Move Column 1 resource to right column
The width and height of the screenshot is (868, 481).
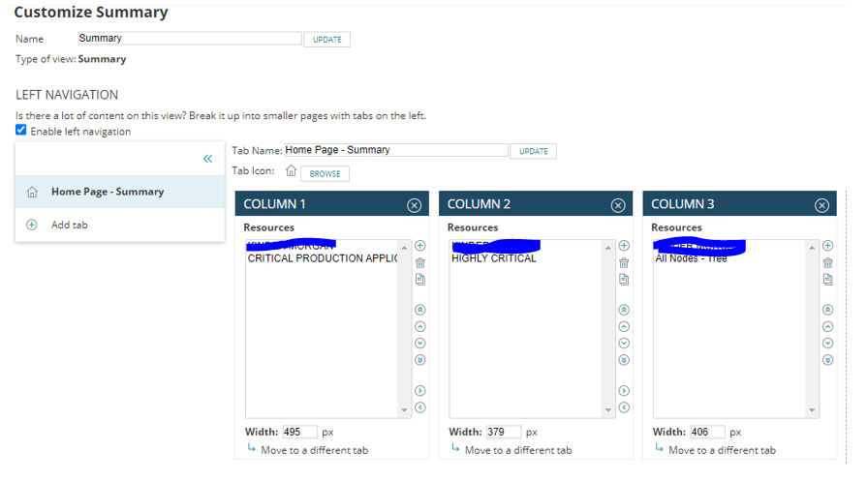pyautogui.click(x=420, y=391)
